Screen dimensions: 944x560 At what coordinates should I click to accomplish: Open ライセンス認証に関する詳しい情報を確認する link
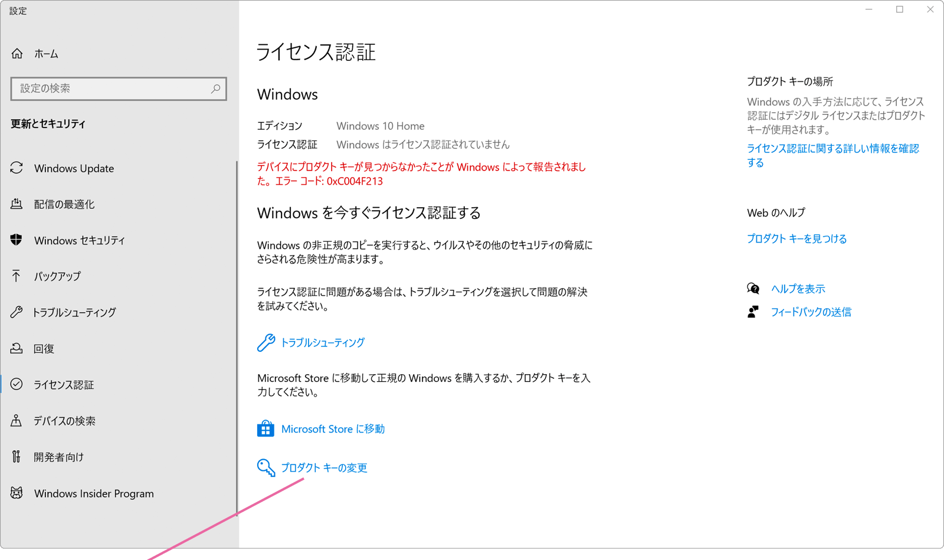click(x=833, y=155)
